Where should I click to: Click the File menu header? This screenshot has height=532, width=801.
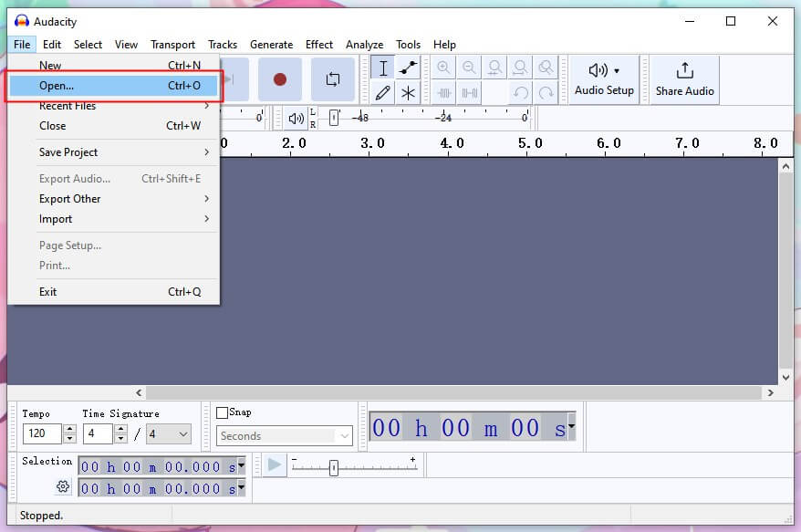click(x=22, y=45)
